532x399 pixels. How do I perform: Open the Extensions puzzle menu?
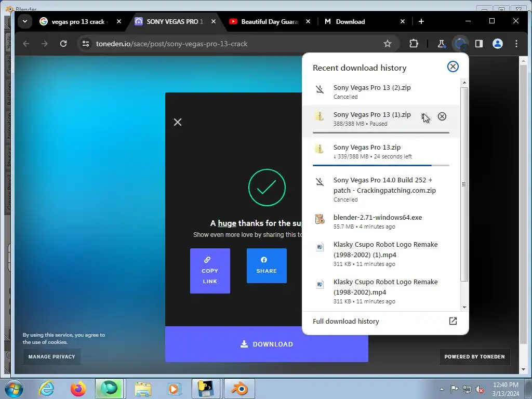[414, 44]
